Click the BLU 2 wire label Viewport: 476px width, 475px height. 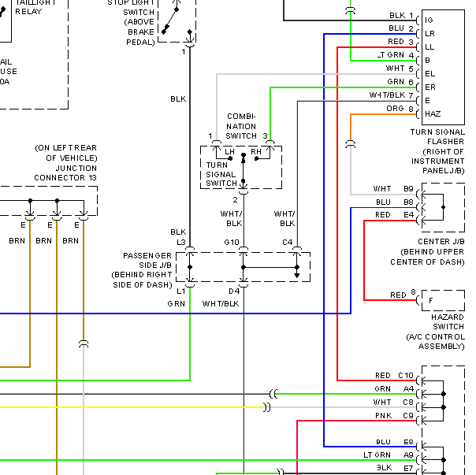tap(401, 28)
